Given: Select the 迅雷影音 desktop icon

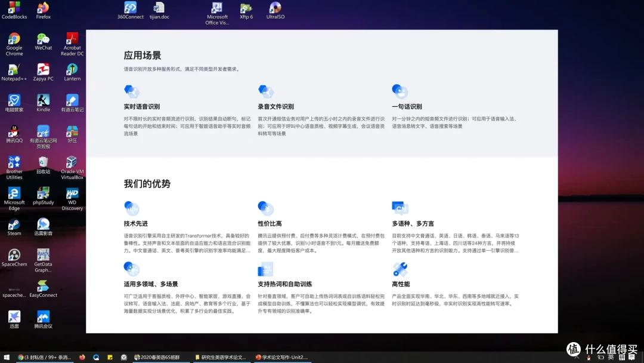Looking at the screenshot, I should click(43, 227).
